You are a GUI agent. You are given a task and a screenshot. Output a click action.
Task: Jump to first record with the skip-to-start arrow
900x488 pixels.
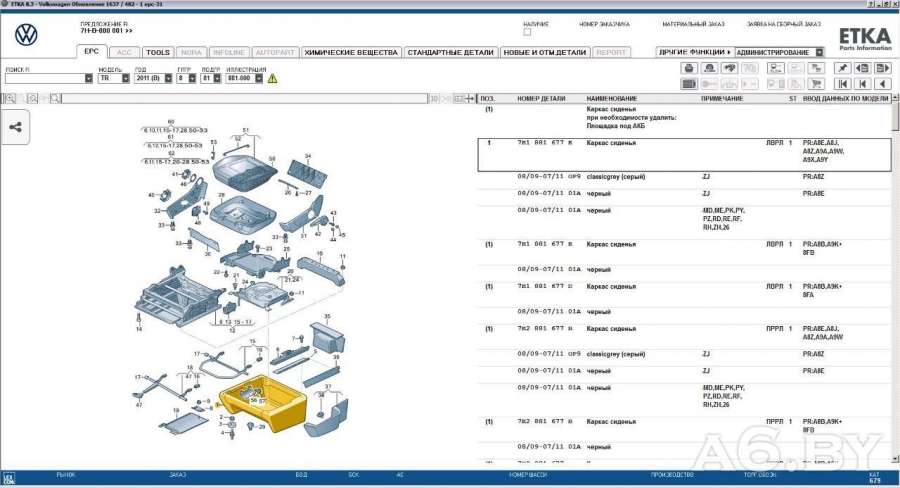click(x=842, y=84)
